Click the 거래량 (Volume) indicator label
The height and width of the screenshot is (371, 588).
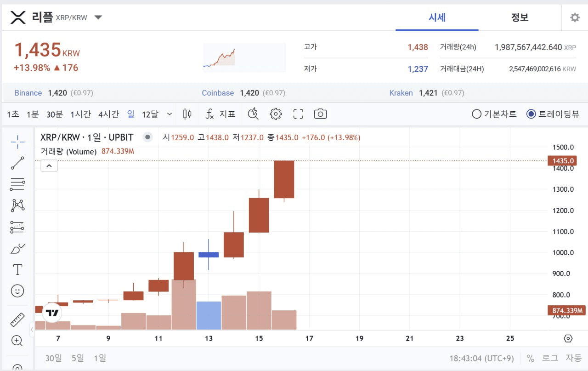click(x=68, y=151)
